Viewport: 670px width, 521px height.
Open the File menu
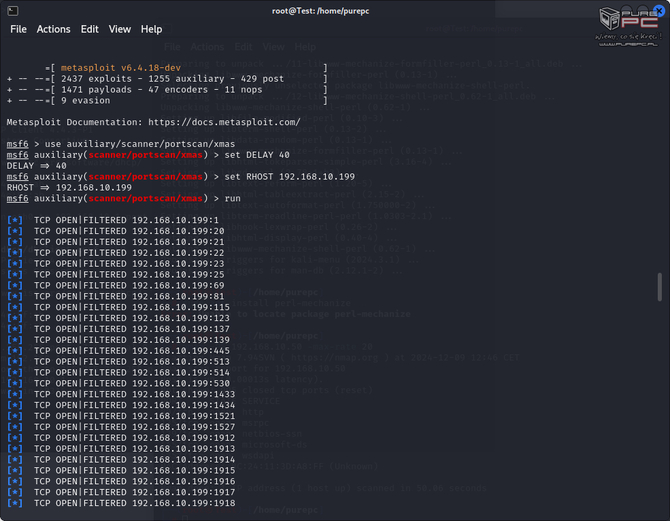[18, 29]
